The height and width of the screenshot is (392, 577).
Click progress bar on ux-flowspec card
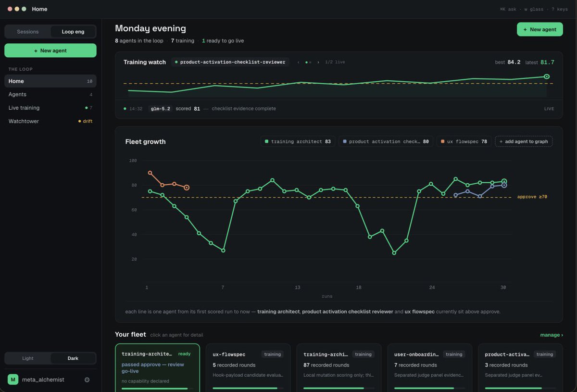248,388
